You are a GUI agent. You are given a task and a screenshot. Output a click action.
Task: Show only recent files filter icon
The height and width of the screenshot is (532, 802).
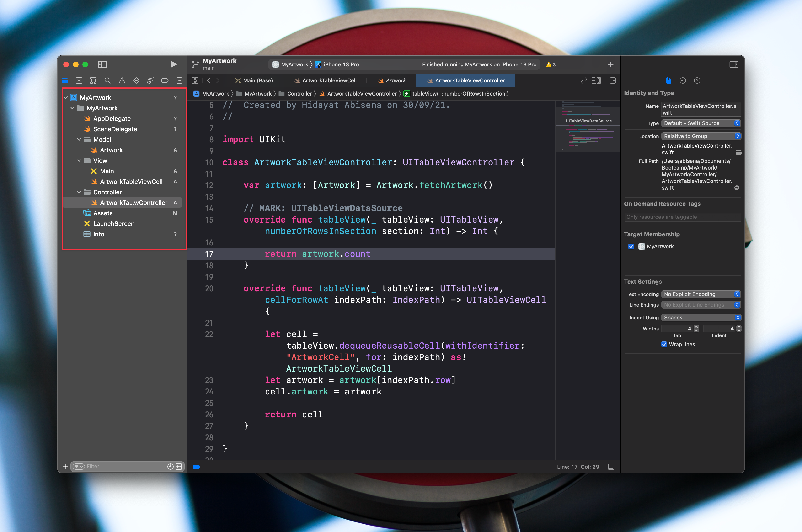click(170, 467)
